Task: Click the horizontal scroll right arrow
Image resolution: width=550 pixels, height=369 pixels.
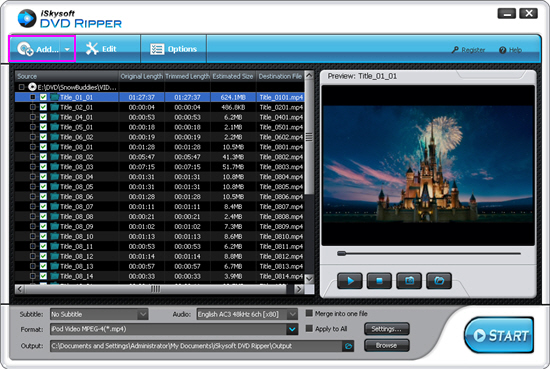Action: 299,289
